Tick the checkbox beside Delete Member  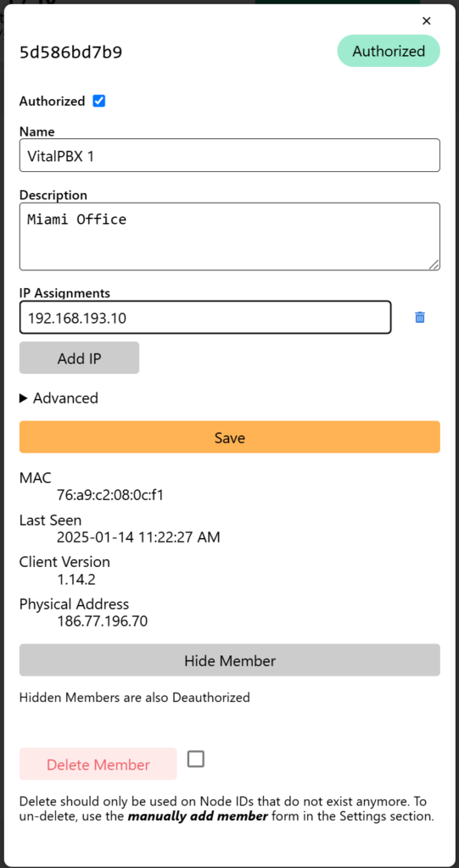(196, 759)
